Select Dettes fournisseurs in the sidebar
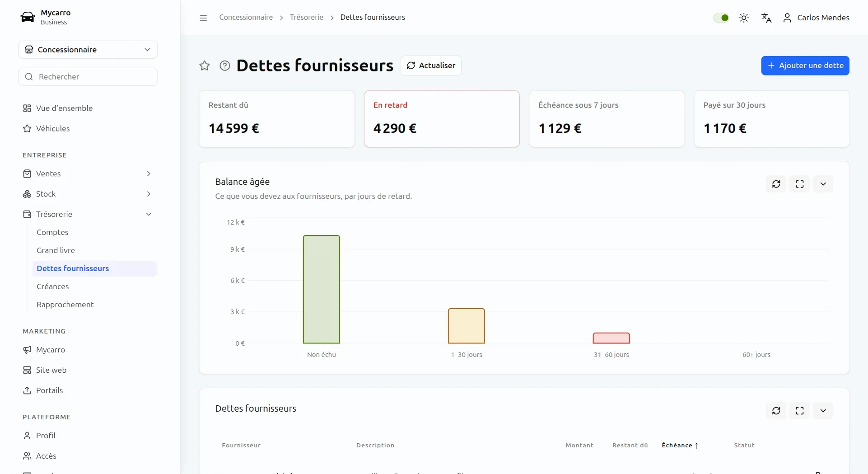 pos(94,268)
